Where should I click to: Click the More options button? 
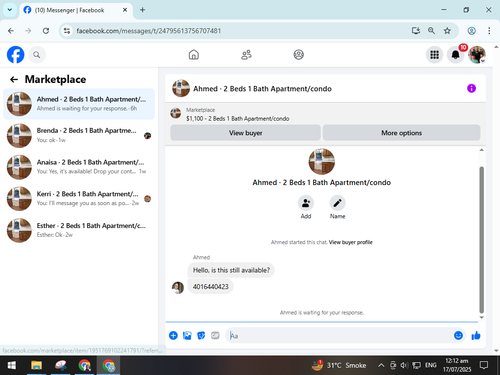(402, 133)
